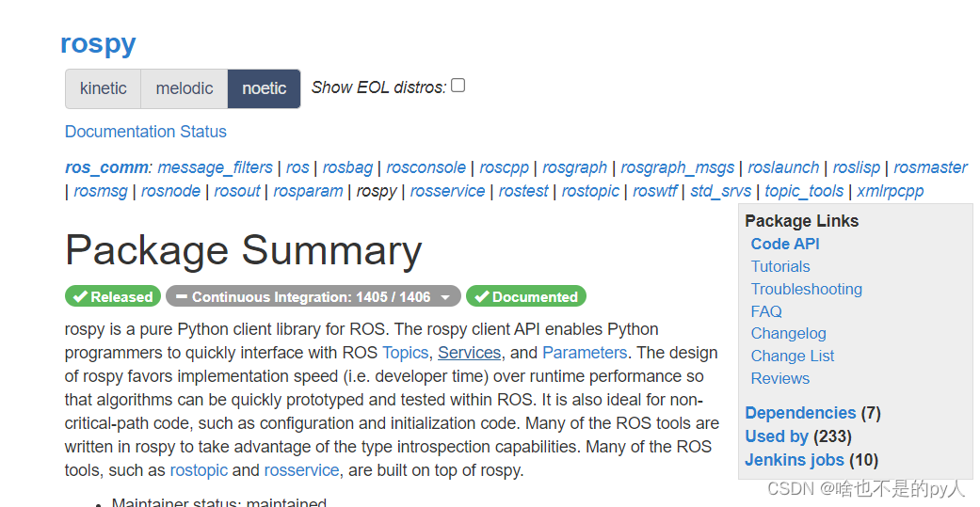Go to the ros package link

pos(297,167)
